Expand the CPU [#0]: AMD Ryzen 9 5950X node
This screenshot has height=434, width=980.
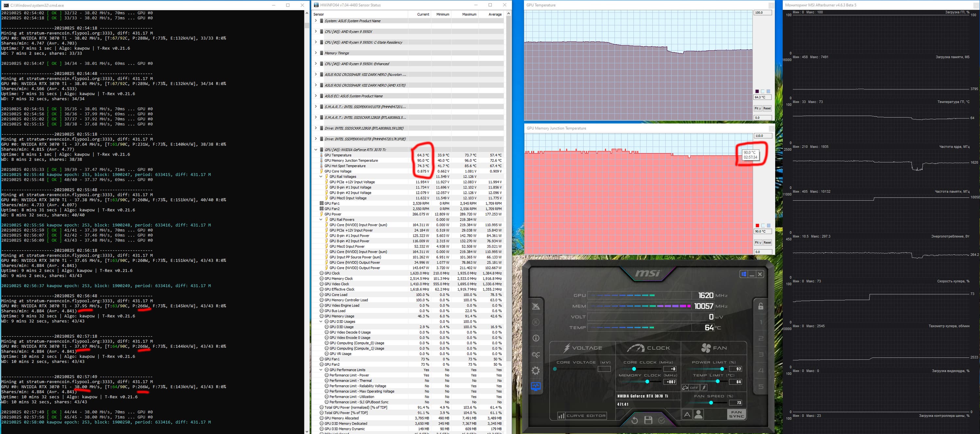click(x=316, y=32)
